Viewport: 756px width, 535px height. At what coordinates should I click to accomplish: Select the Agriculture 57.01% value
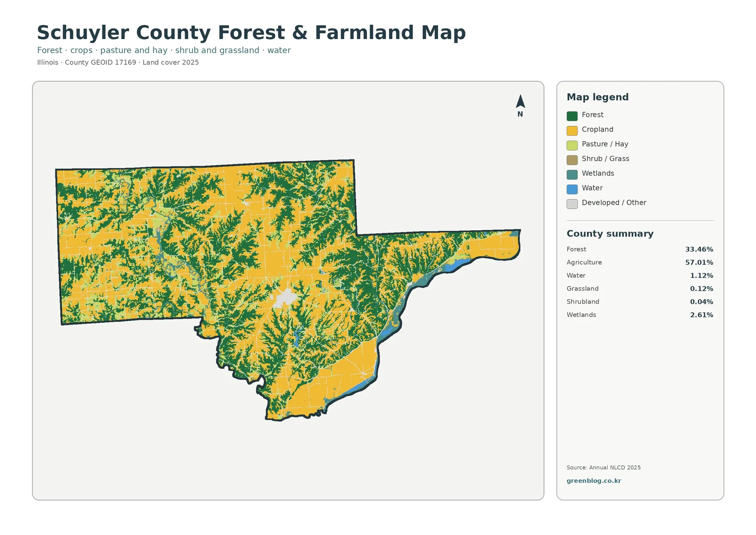pos(699,262)
